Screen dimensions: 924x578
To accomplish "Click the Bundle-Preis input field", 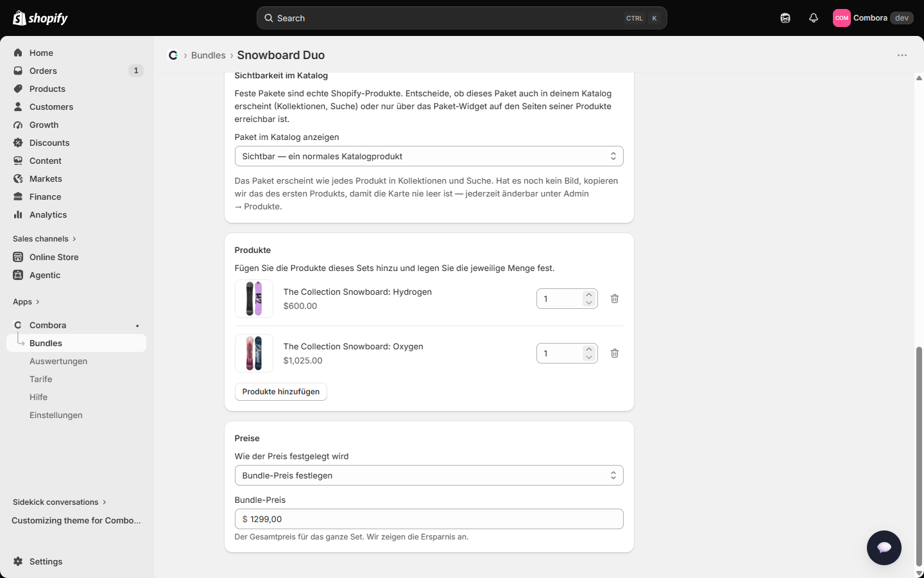I will [x=429, y=519].
